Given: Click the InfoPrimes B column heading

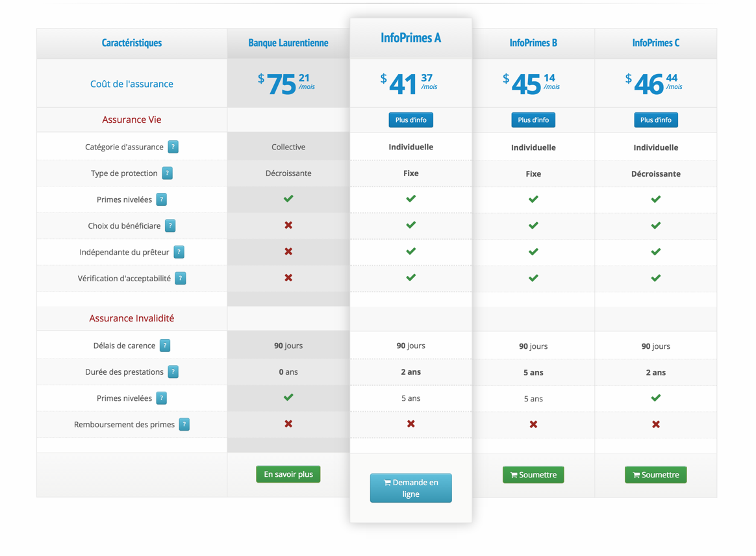Looking at the screenshot, I should pyautogui.click(x=533, y=44).
